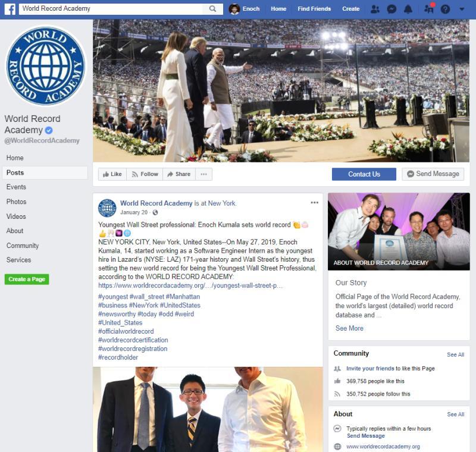Follow the page using the Follow button

point(145,174)
